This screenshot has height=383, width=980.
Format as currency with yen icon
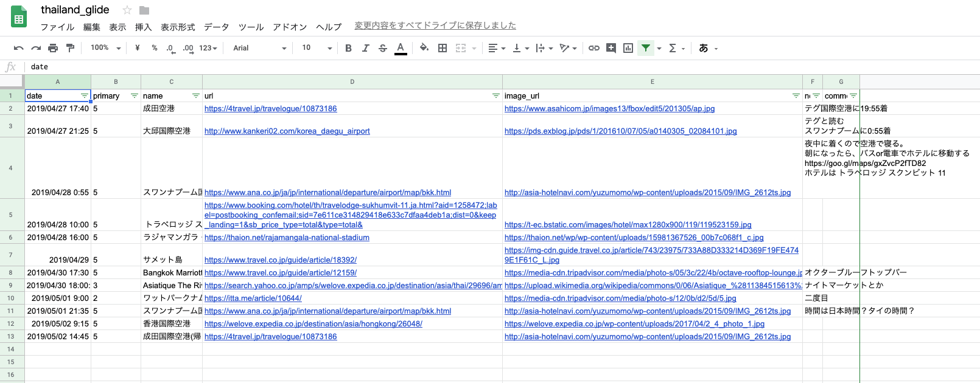click(x=138, y=48)
